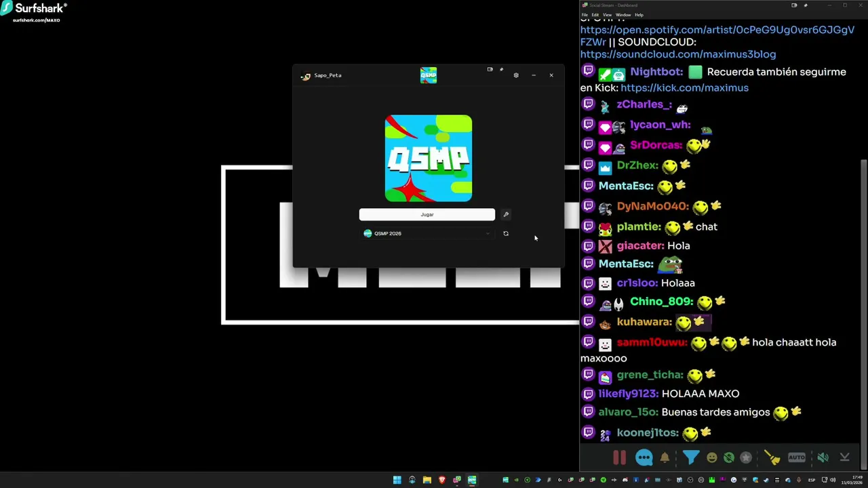The width and height of the screenshot is (868, 488).
Task: Open File Explorer from the taskbar
Action: 427,480
